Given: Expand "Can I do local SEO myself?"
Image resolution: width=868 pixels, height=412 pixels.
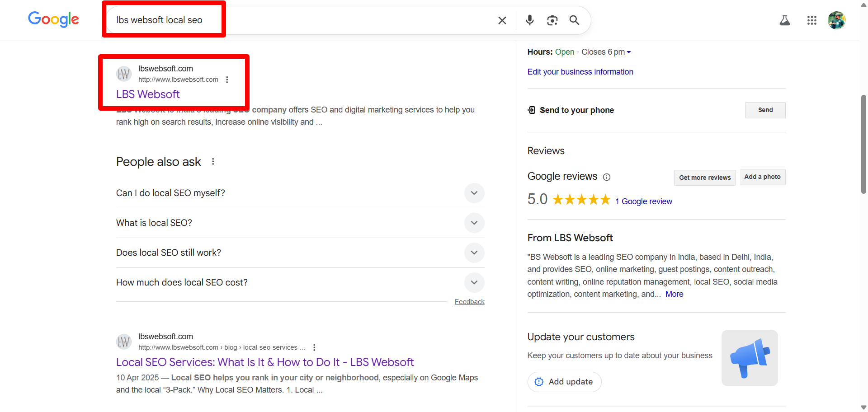Looking at the screenshot, I should (474, 193).
